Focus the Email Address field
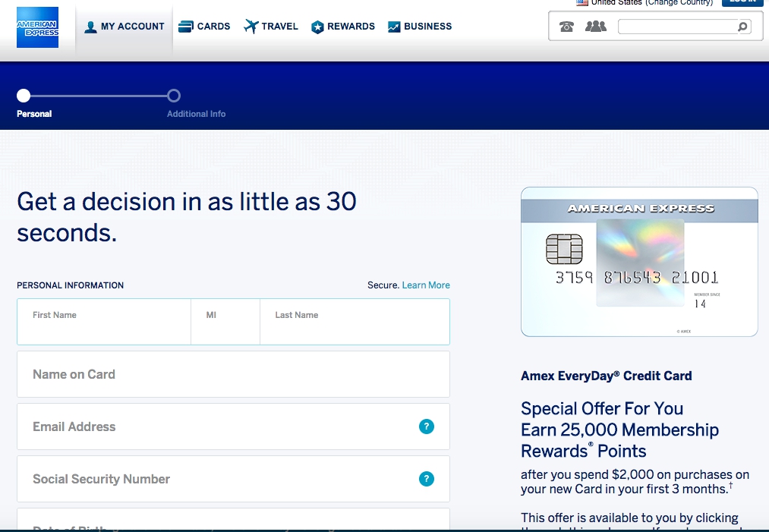This screenshot has height=532, width=769. pos(234,427)
